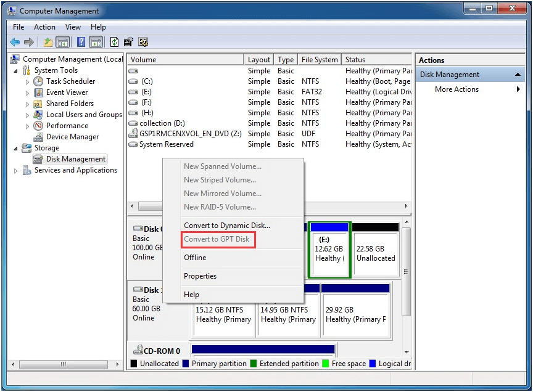This screenshot has height=392, width=533.
Task: Click the System Tools wrench icon
Action: [27, 70]
